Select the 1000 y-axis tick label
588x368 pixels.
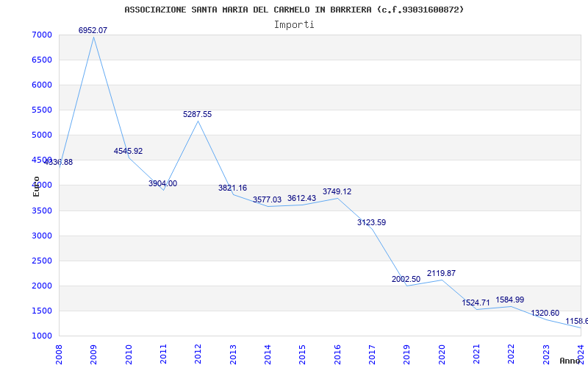pyautogui.click(x=41, y=336)
